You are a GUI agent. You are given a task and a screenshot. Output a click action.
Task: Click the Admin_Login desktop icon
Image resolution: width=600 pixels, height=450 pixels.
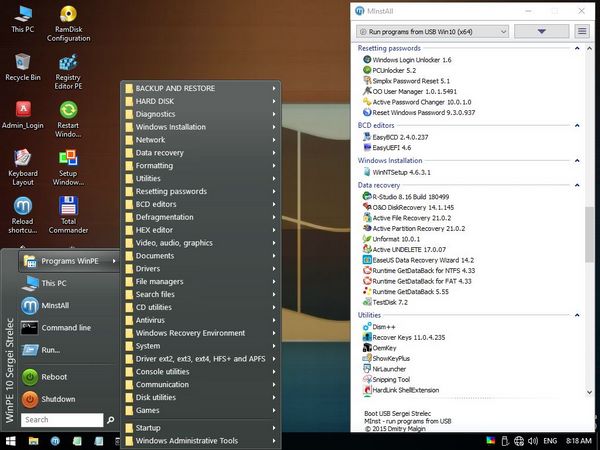coord(22,111)
